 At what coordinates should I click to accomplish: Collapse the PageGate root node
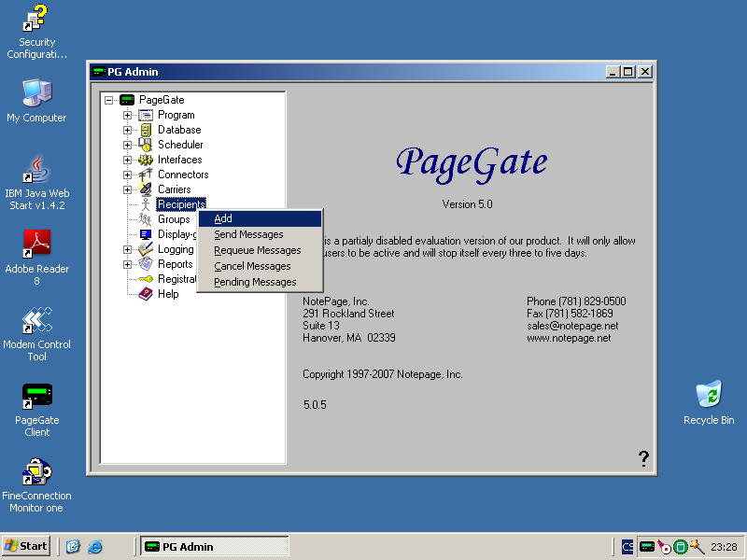[x=108, y=100]
